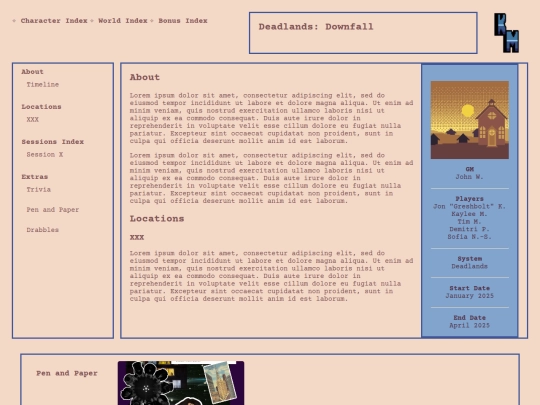Image resolution: width=540 pixels, height=405 pixels.
Task: Open the collage image in Pen and Paper
Action: [181, 383]
